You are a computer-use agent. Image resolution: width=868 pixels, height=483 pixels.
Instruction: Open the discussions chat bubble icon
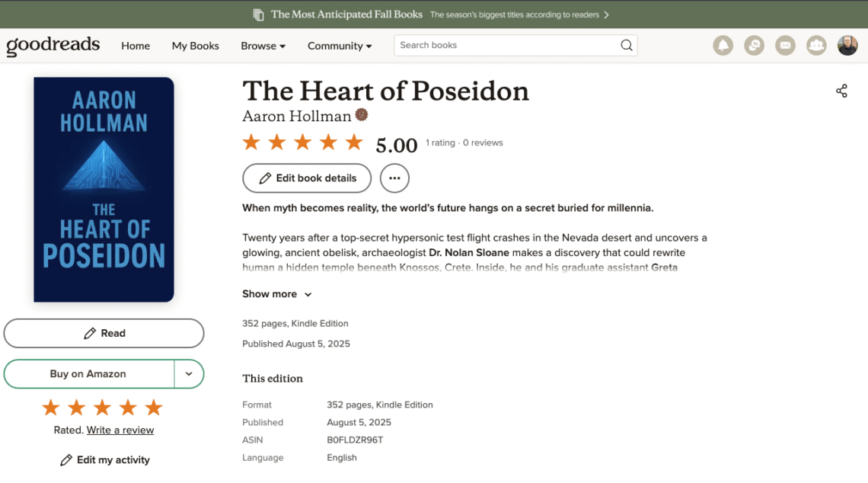click(754, 46)
